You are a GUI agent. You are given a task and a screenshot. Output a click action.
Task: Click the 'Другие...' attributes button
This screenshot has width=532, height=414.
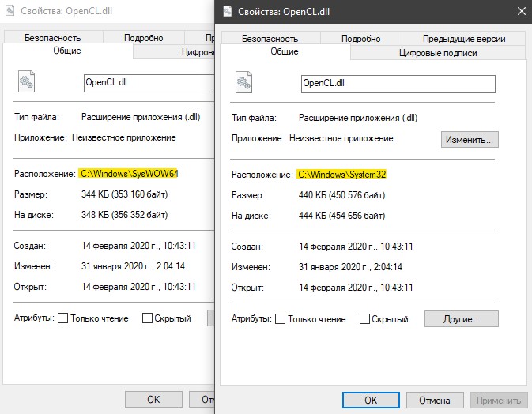click(462, 319)
